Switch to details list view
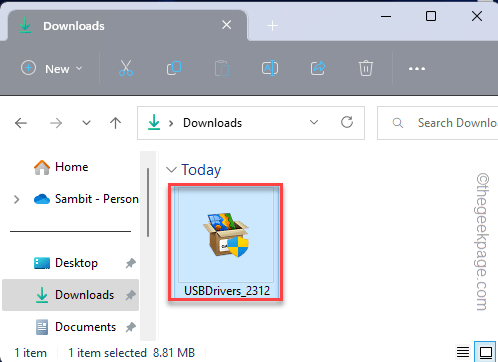The height and width of the screenshot is (362, 498). pos(463,352)
